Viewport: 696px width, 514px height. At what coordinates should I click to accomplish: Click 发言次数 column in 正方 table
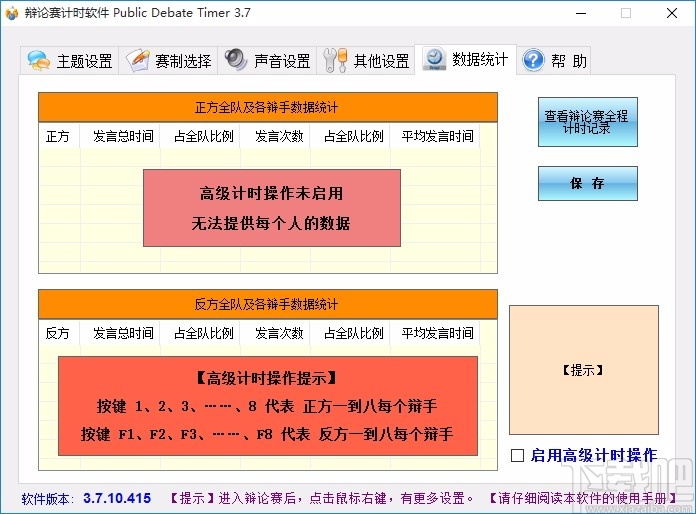pyautogui.click(x=275, y=136)
